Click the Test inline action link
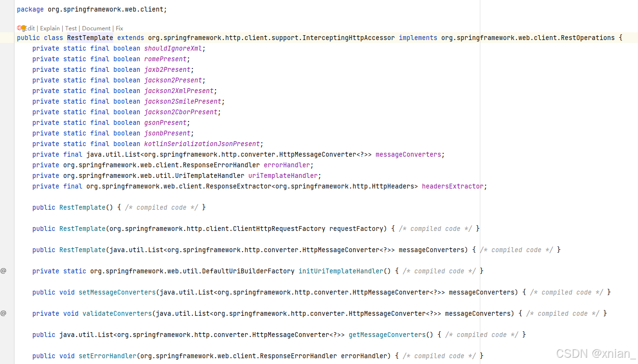Viewport: 638px width, 364px height. (x=71, y=28)
